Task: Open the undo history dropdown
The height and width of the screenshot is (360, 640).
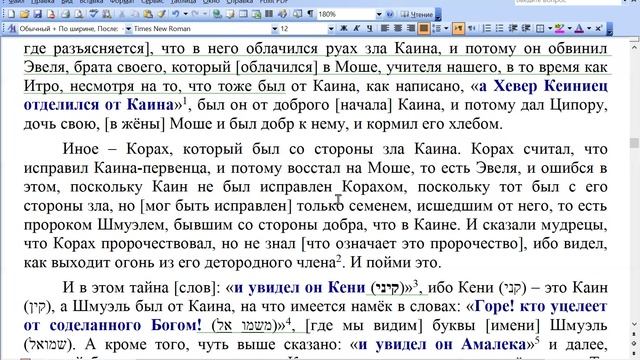Action: (x=185, y=14)
